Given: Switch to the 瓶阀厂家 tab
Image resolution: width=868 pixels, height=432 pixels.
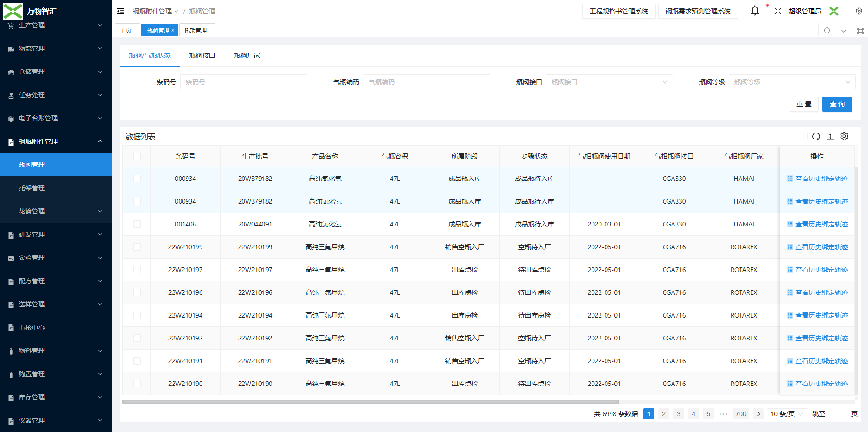Looking at the screenshot, I should (x=247, y=55).
